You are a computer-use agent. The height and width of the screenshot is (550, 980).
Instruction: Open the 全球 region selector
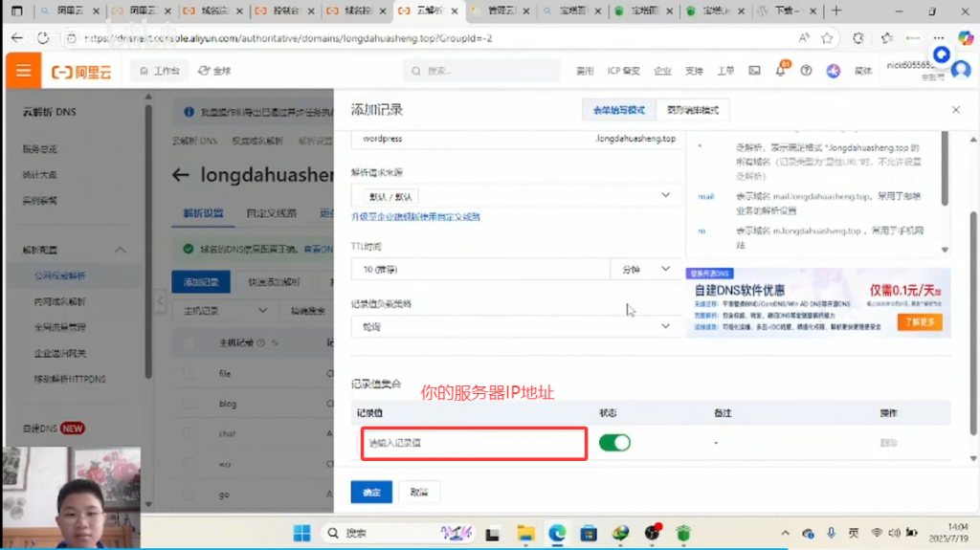(214, 71)
